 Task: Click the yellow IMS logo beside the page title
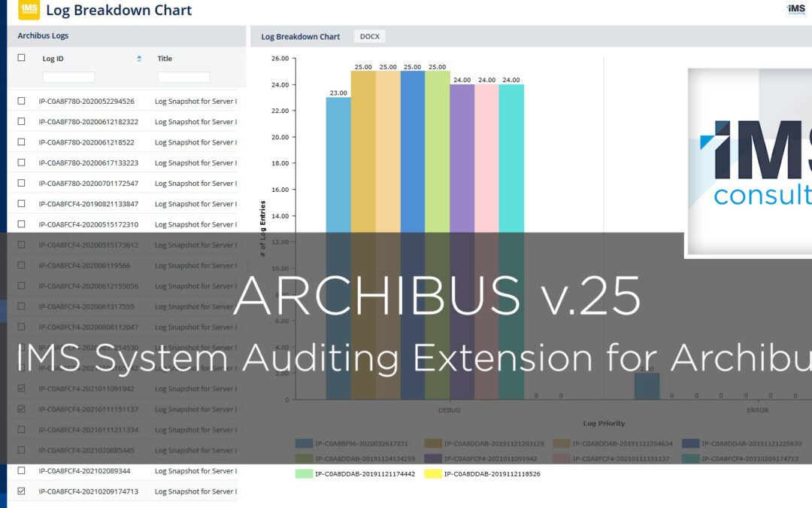29,9
